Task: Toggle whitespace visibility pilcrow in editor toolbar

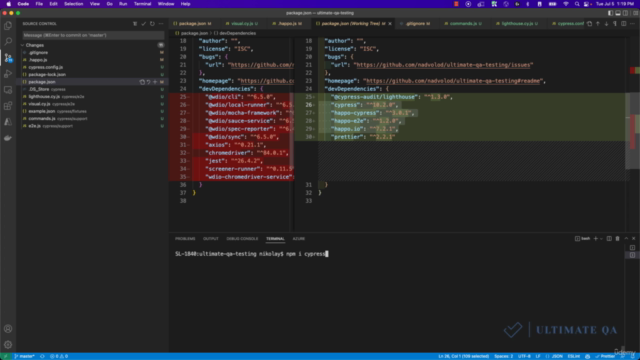Action: coord(615,24)
